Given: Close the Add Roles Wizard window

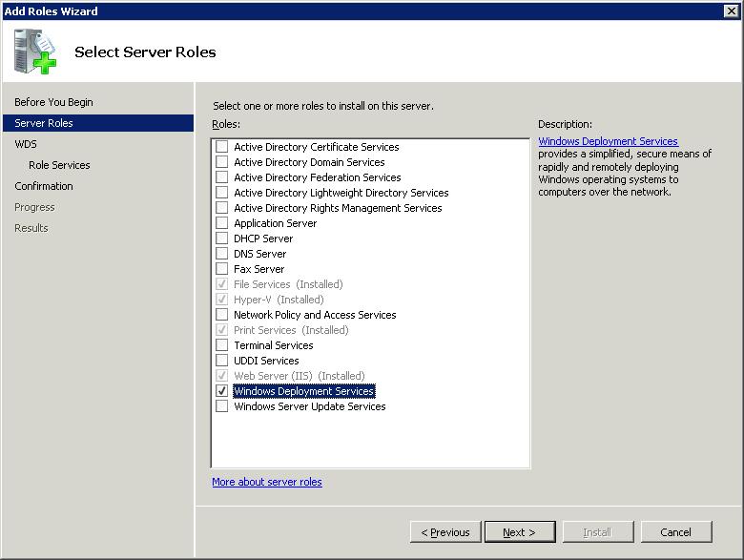Looking at the screenshot, I should [x=732, y=10].
